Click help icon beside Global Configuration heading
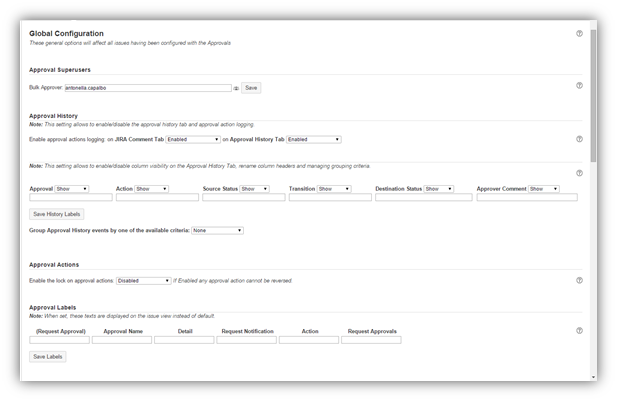The width and height of the screenshot is (617, 401). tap(580, 34)
